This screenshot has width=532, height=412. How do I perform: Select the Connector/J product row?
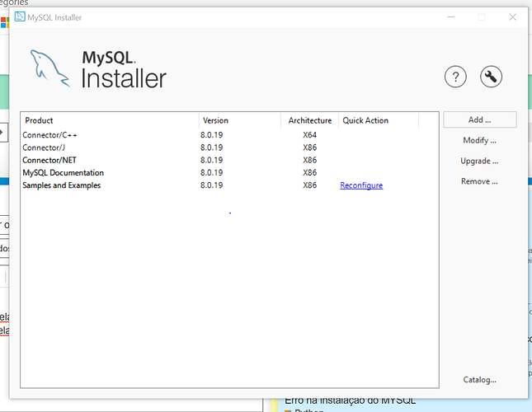(229, 147)
